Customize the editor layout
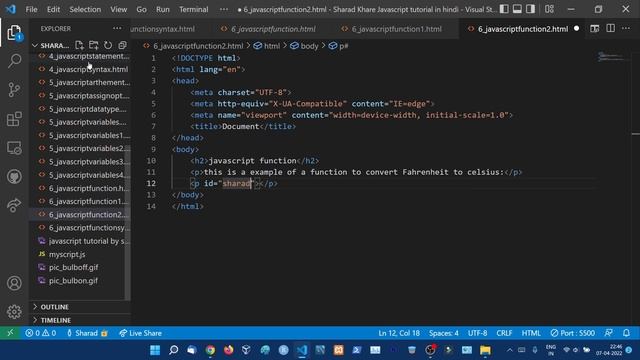This screenshot has height=360, width=640. [549, 9]
